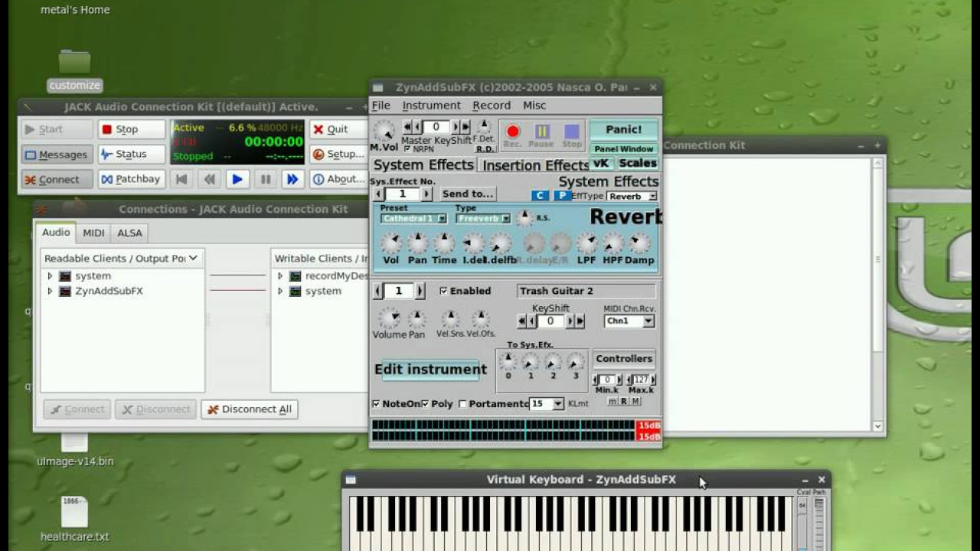Open the Panel Window

pyautogui.click(x=624, y=149)
